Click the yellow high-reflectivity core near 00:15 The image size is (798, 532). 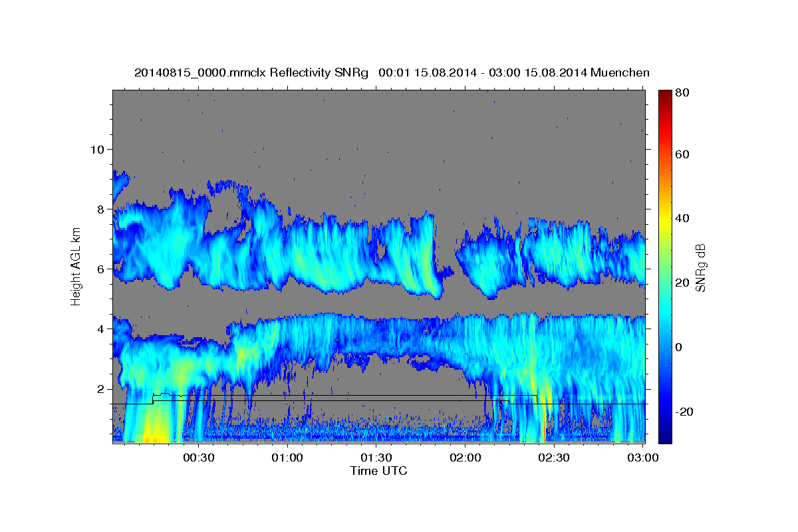pos(155,426)
